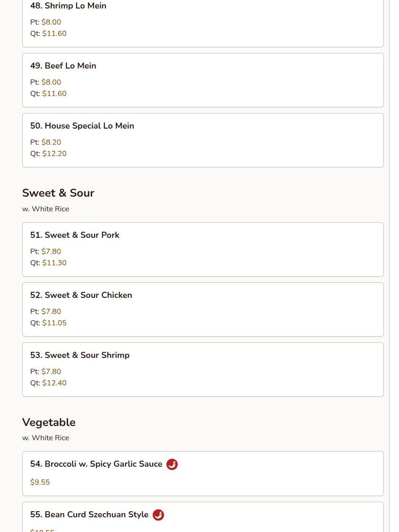Select the Shrimp Lo Mein quart price
399x532 pixels.
coord(54,34)
